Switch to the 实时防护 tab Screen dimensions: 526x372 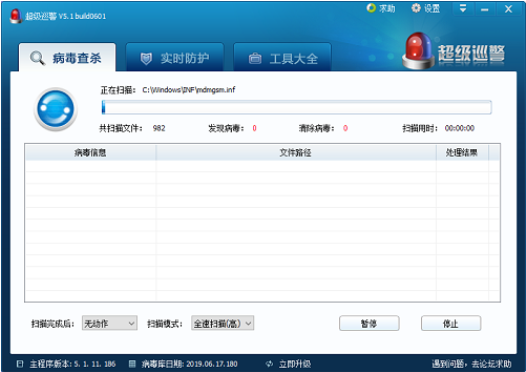click(x=175, y=57)
